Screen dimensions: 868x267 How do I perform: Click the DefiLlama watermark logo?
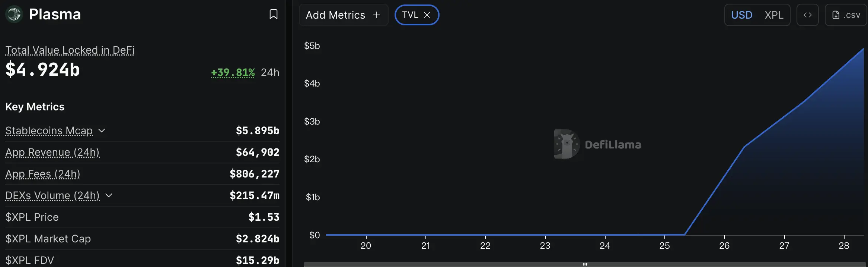tap(567, 144)
